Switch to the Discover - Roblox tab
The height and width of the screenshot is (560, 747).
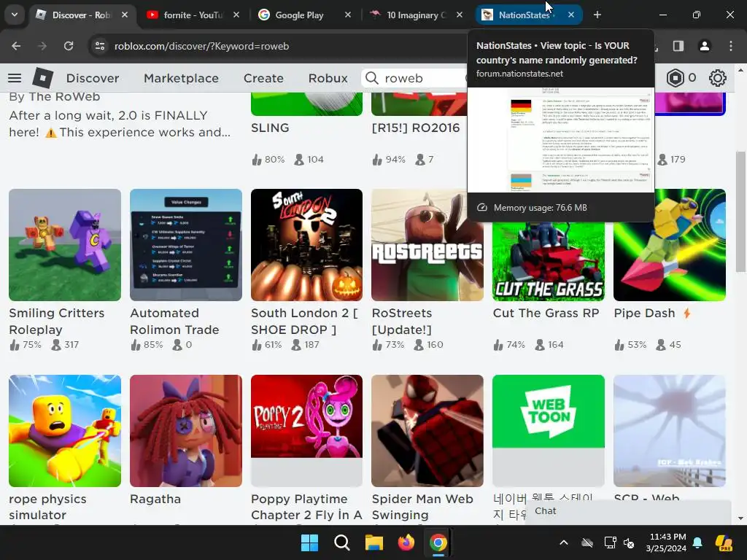coord(80,15)
